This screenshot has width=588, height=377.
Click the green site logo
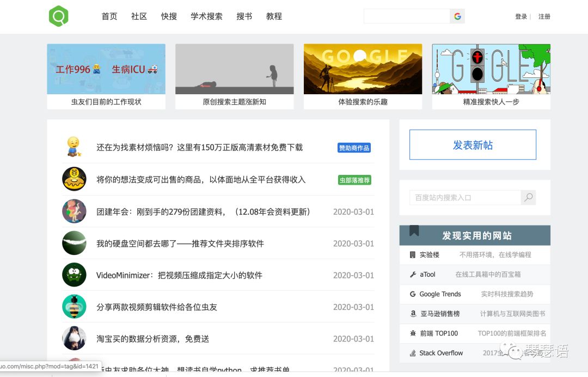pyautogui.click(x=59, y=15)
